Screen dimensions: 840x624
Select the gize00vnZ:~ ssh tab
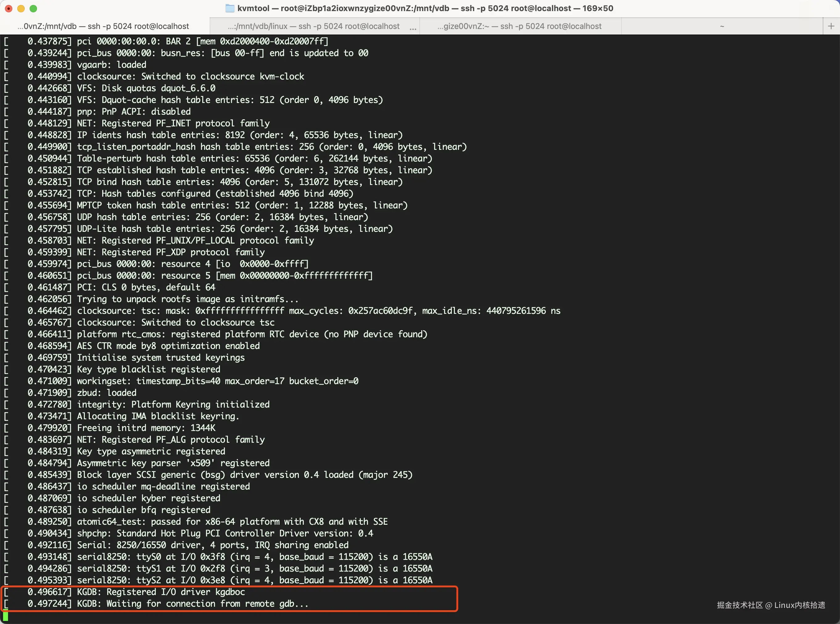pos(519,26)
